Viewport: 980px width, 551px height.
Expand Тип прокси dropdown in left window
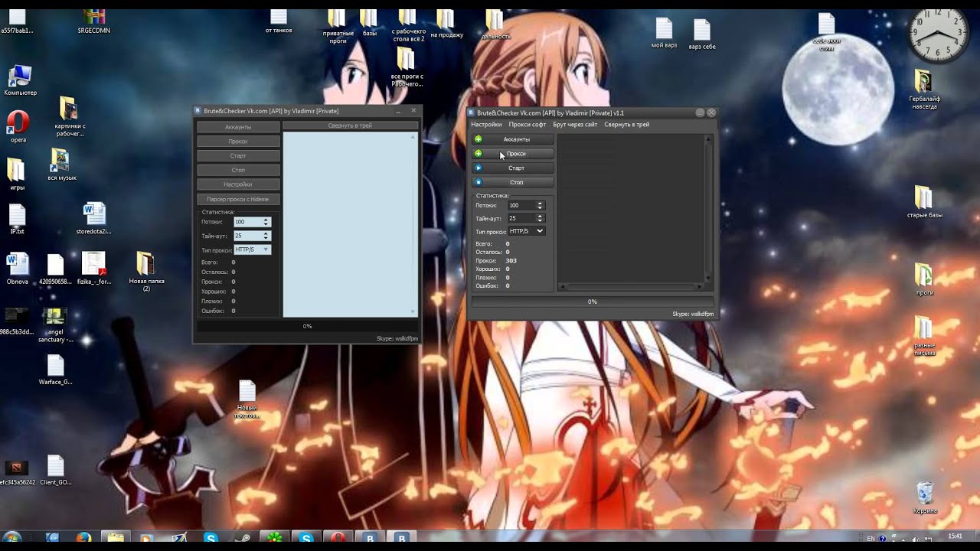click(253, 249)
